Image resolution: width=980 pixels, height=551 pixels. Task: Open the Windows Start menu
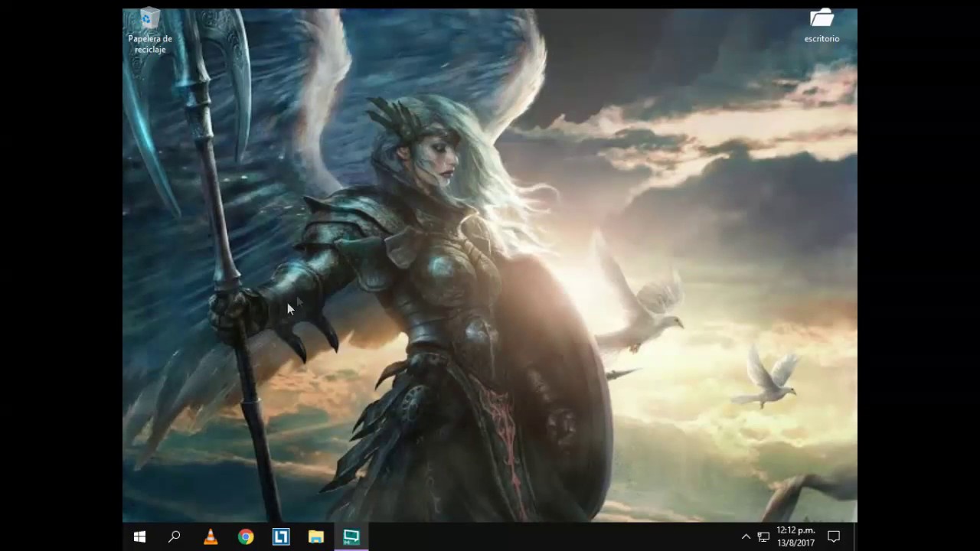(x=139, y=537)
